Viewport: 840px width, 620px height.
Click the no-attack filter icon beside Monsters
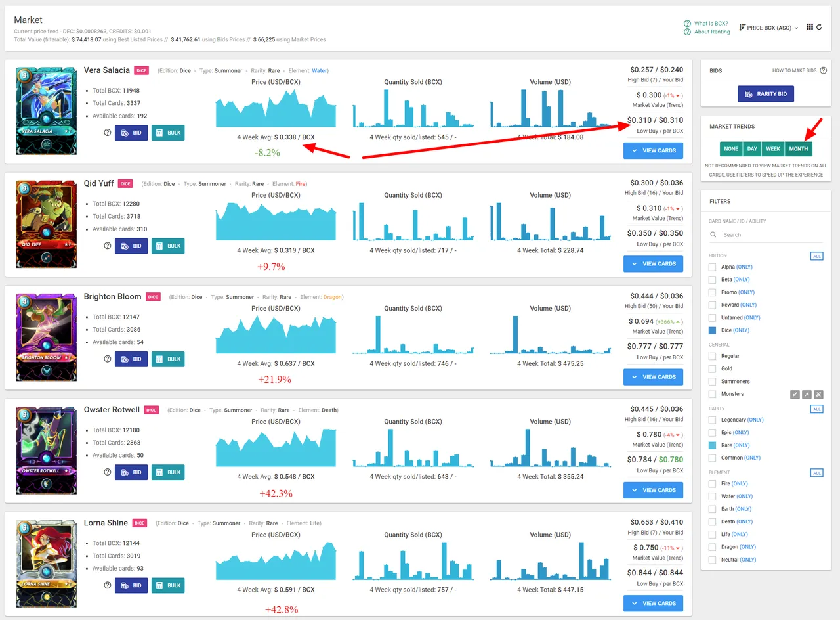[x=818, y=395]
